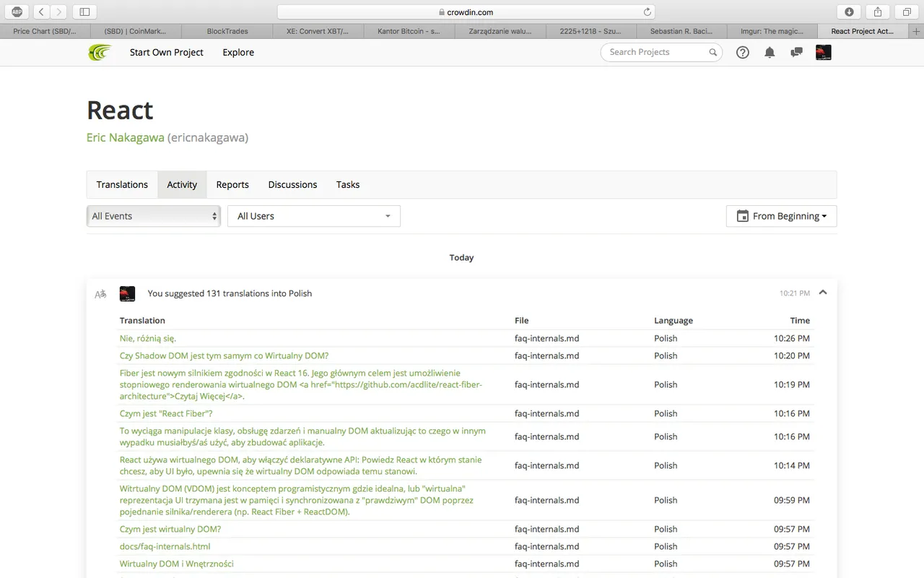Switch to Kantor Bitcoin browser tab
The image size is (924, 578).
pos(409,31)
